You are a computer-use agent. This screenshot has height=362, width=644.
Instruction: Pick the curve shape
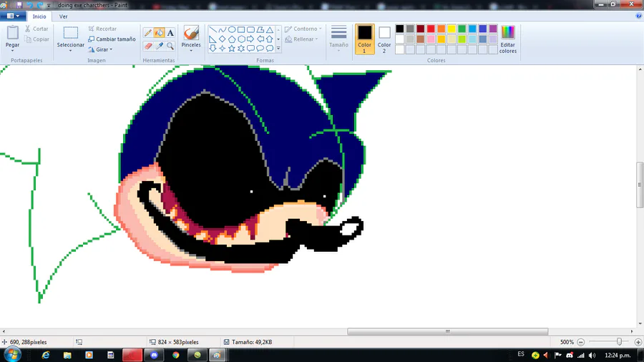click(223, 29)
